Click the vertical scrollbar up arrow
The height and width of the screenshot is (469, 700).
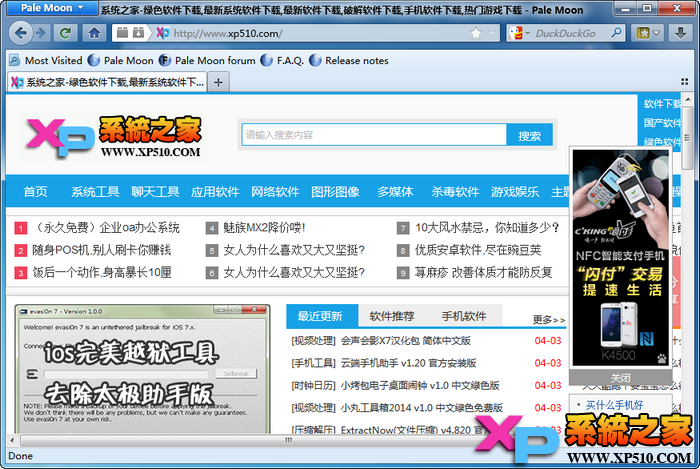687,100
